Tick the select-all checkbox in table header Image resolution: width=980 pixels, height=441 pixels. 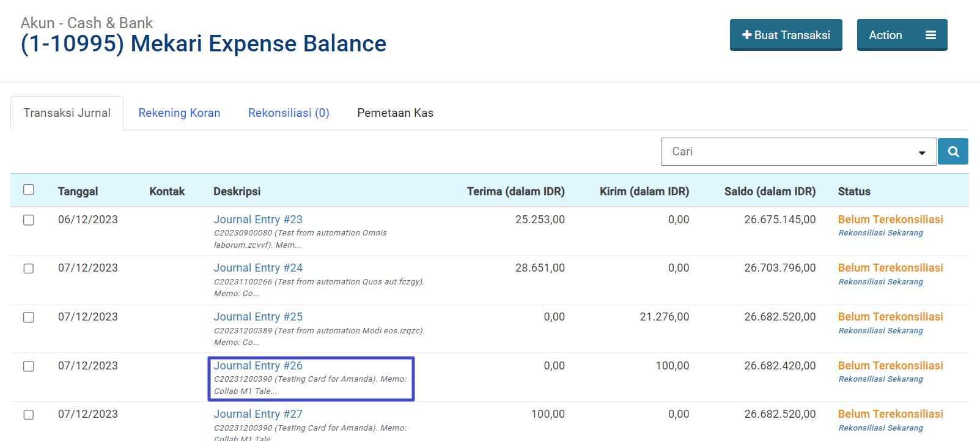(x=29, y=190)
